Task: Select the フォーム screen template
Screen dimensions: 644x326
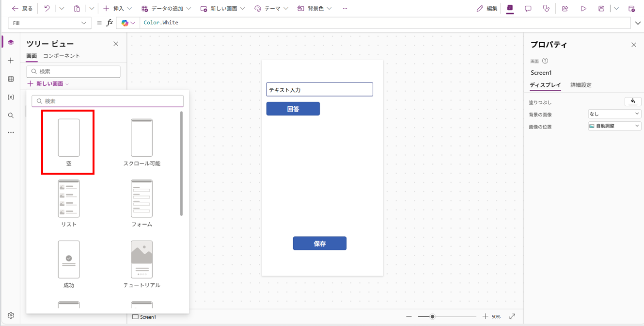Action: pyautogui.click(x=141, y=204)
